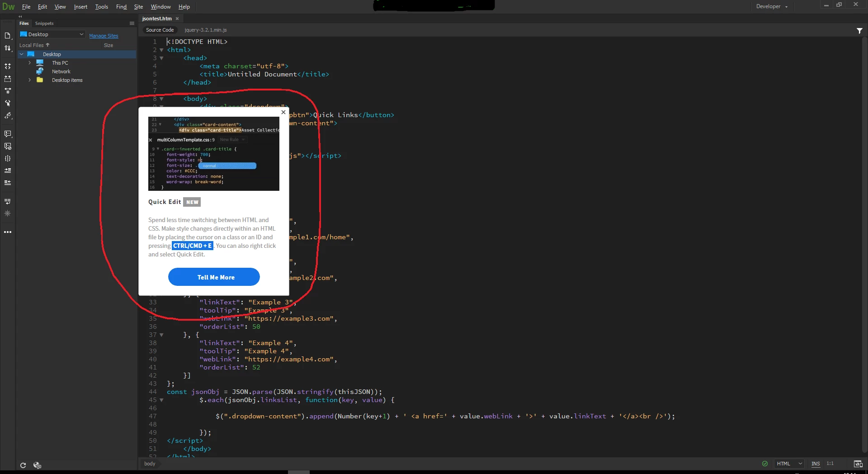This screenshot has height=474, width=868.
Task: Click word wrap icon in toolbar
Action: pos(8,201)
